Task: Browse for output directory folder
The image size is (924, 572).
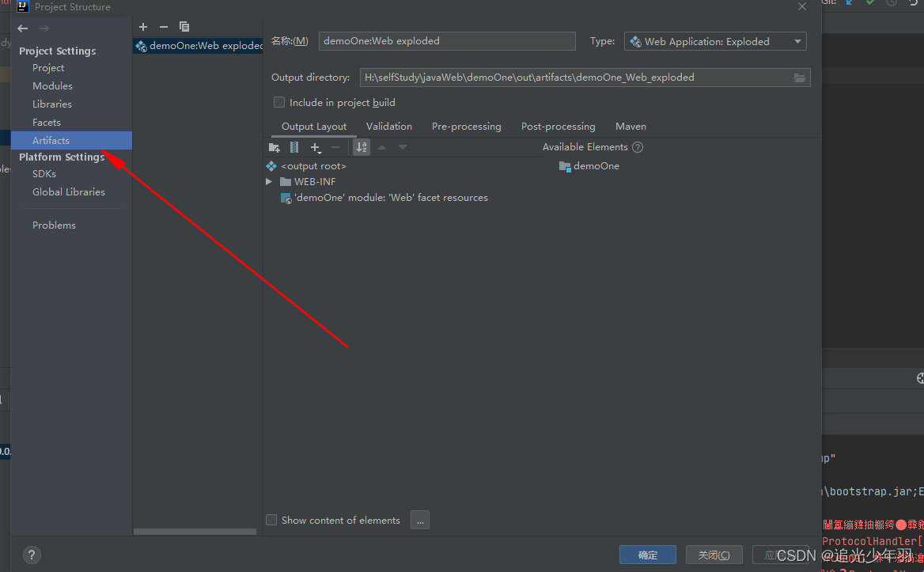Action: (x=800, y=78)
